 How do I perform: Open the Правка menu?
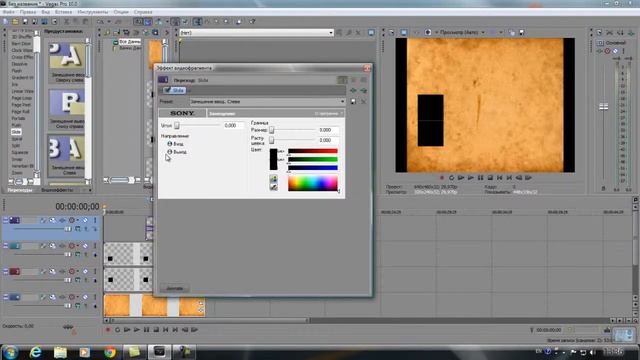(28, 12)
